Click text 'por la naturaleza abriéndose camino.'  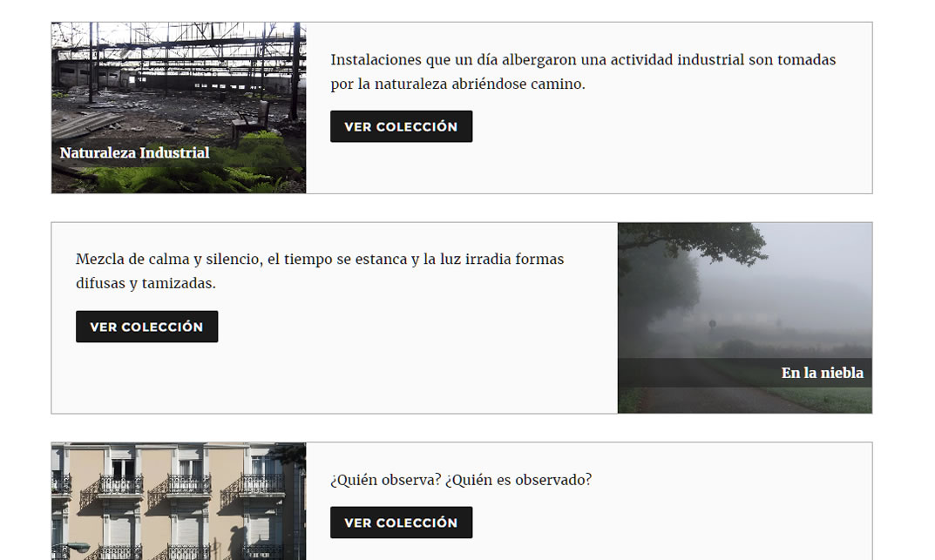[458, 84]
